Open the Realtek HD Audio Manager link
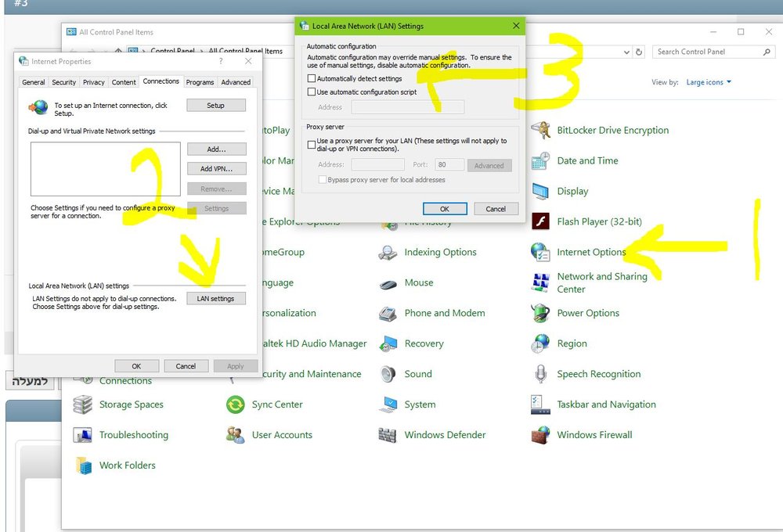Screen dimensions: 783x532 315,343
